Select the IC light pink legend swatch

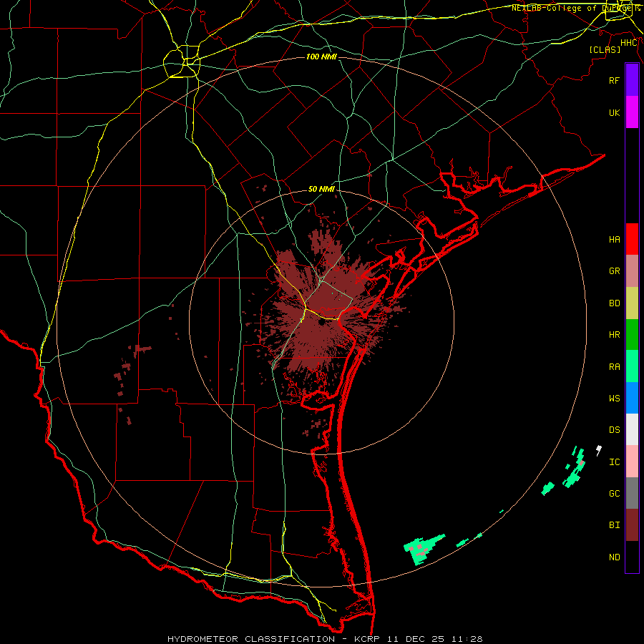point(632,462)
